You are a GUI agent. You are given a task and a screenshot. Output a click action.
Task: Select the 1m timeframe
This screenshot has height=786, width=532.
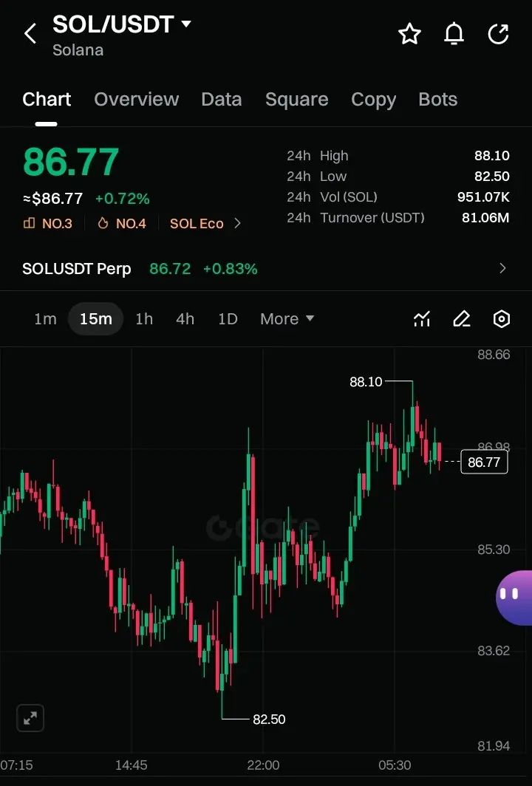[45, 319]
